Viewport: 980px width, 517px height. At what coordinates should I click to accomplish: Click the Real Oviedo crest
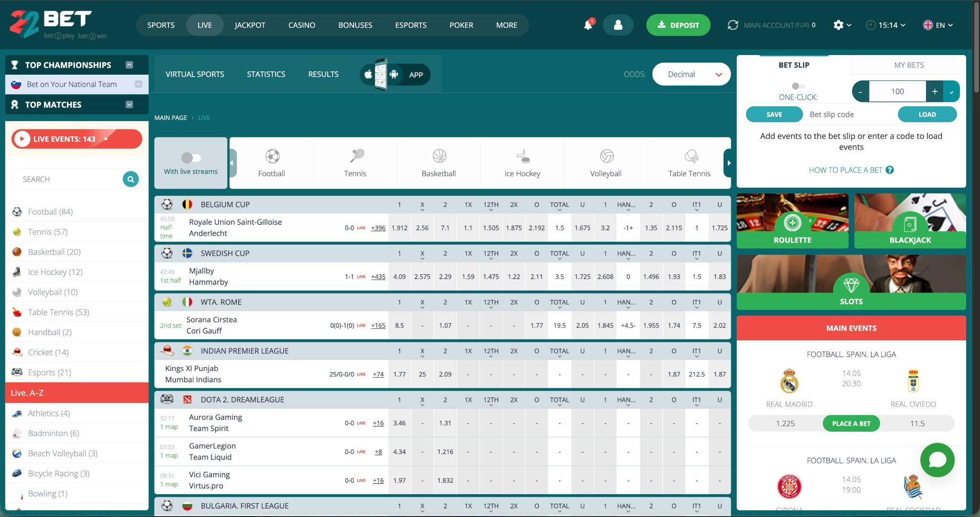coord(913,381)
